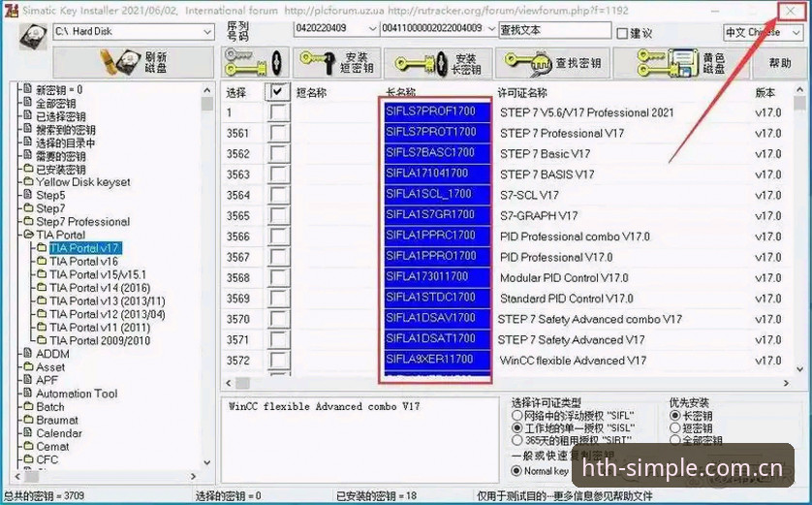Click the 刷新磁盘 refresh disk button
812x505 pixels.
tap(134, 63)
